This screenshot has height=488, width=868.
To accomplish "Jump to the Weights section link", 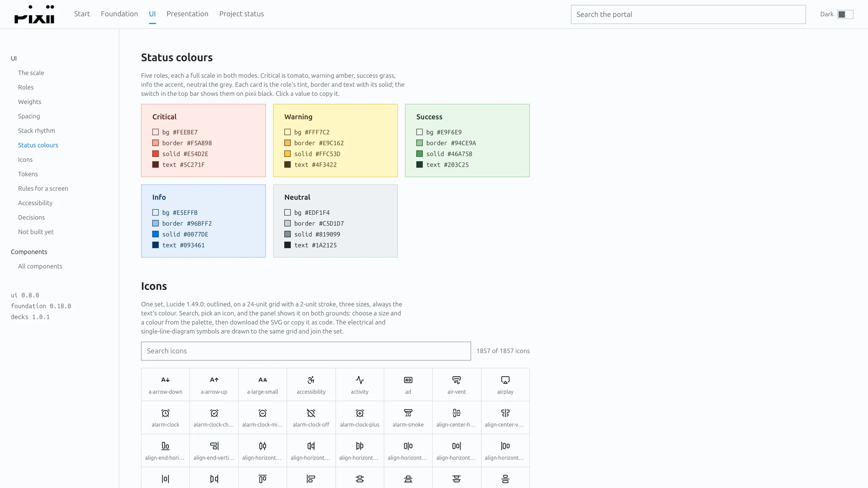I will tap(30, 102).
